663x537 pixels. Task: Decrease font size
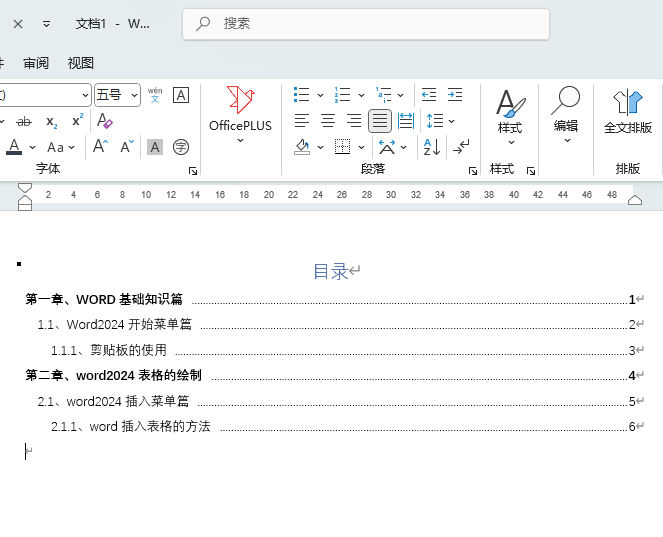(x=126, y=147)
